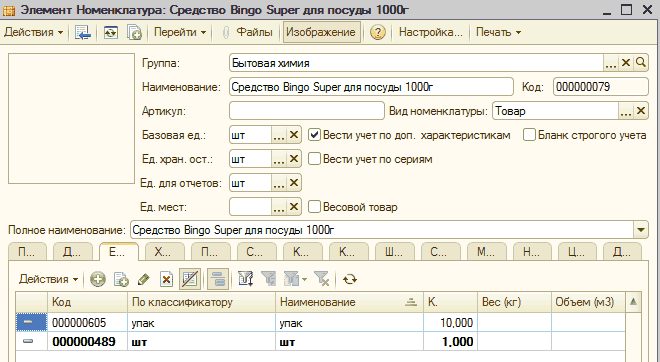Choose Базовая ед. via ellipsis button

point(279,135)
